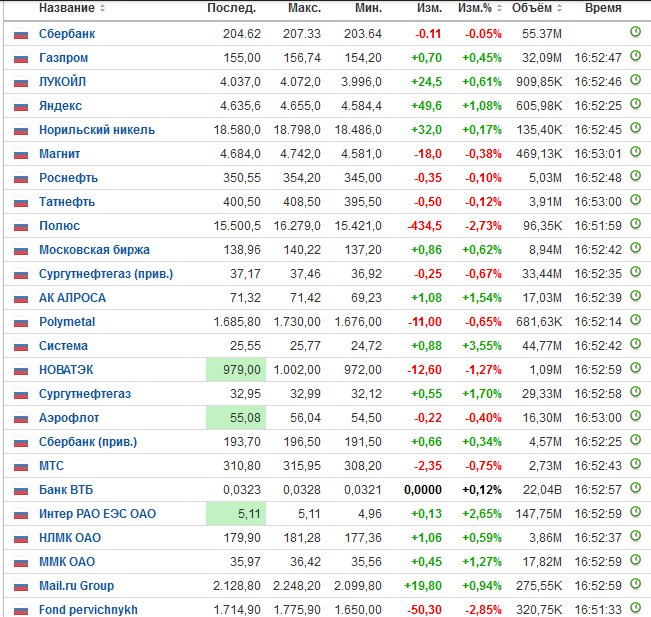651x617 pixels.
Task: Click the clock icon in the Магнит row
Action: [x=635, y=152]
